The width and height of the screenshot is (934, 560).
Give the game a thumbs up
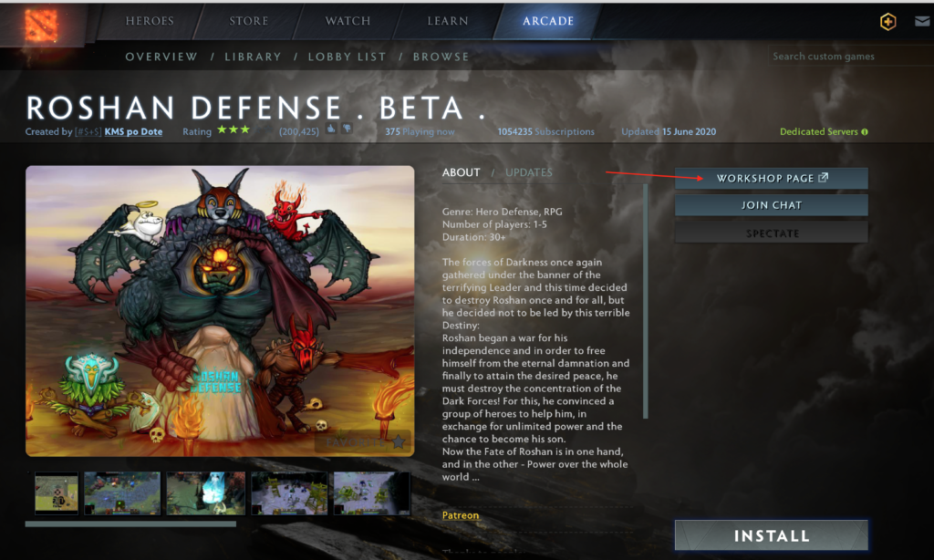(331, 130)
